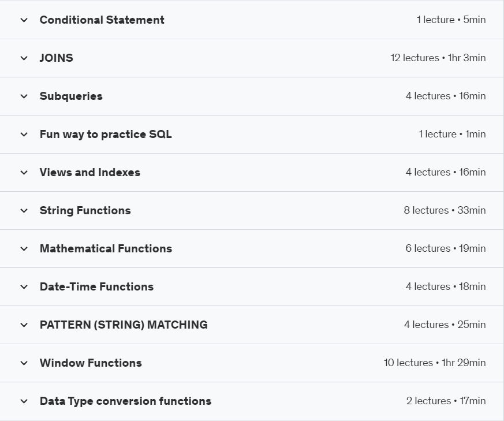This screenshot has width=504, height=421.
Task: Click the '8 lectures • 33min' label
Action: point(445,210)
